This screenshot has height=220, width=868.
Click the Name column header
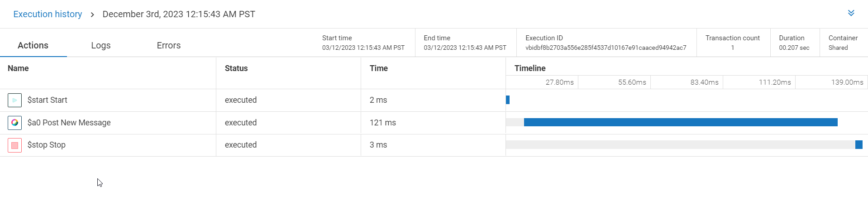click(18, 68)
